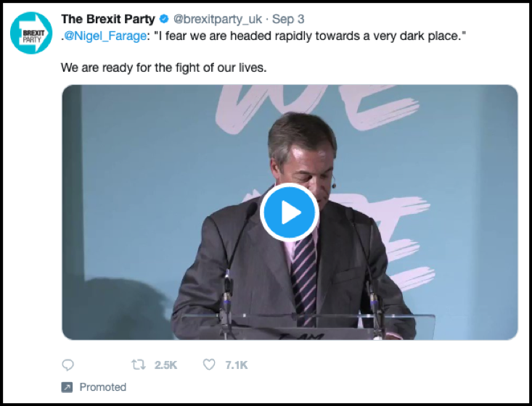532x406 pixels.
Task: Click the 7.1K likes count
Action: tap(236, 365)
